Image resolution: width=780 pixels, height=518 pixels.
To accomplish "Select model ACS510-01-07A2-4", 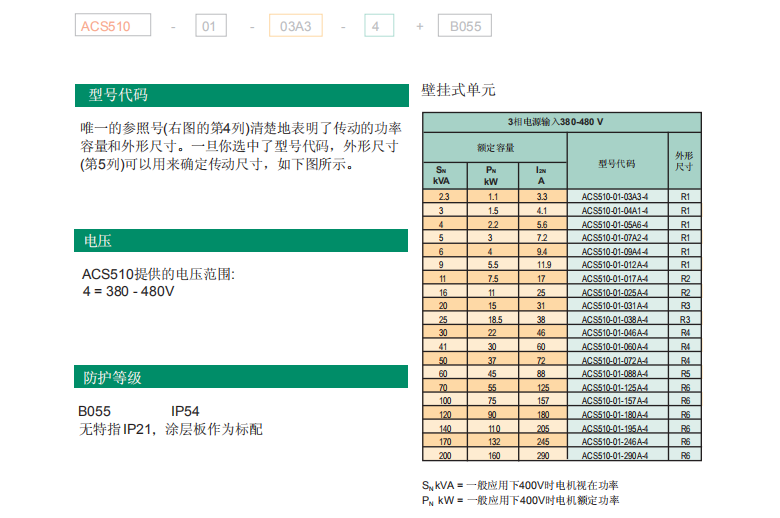I will [x=615, y=238].
